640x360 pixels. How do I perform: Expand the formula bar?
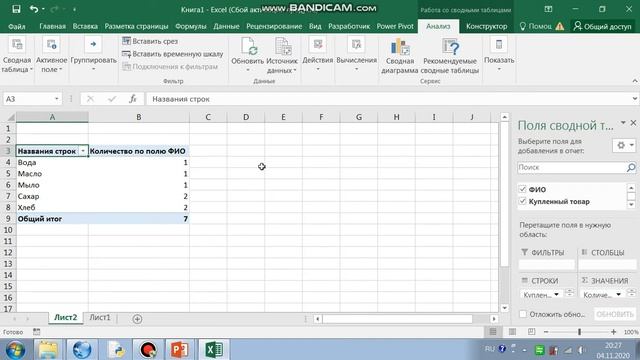635,99
